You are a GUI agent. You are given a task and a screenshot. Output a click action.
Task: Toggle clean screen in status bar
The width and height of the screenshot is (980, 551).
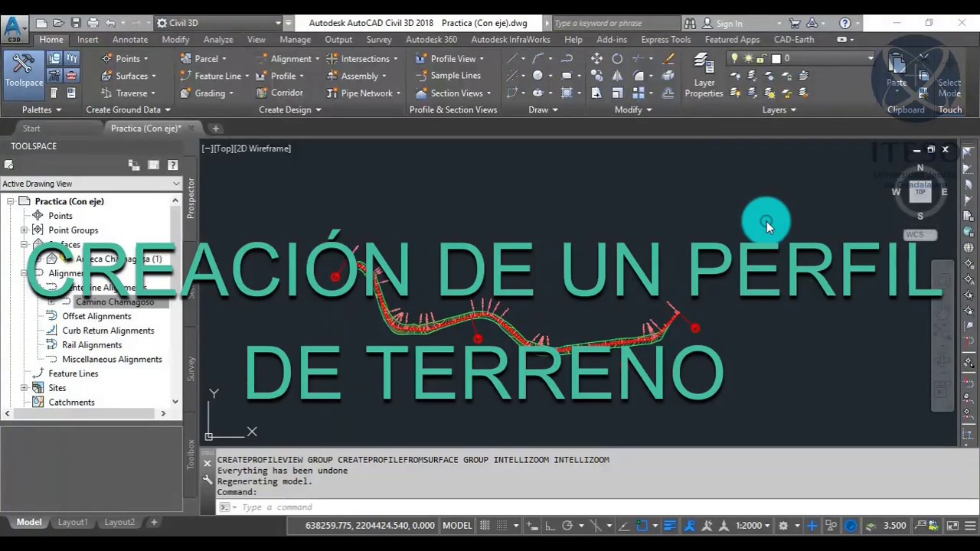[952, 526]
